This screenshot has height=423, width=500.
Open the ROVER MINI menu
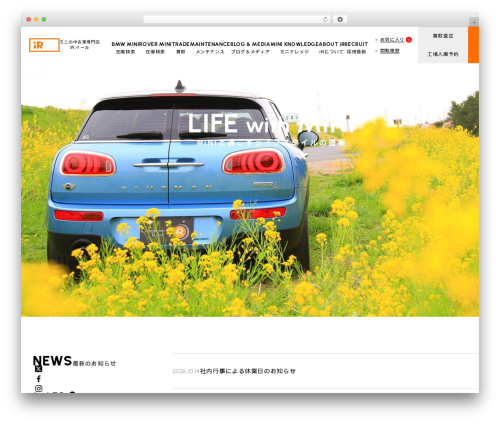[155, 48]
